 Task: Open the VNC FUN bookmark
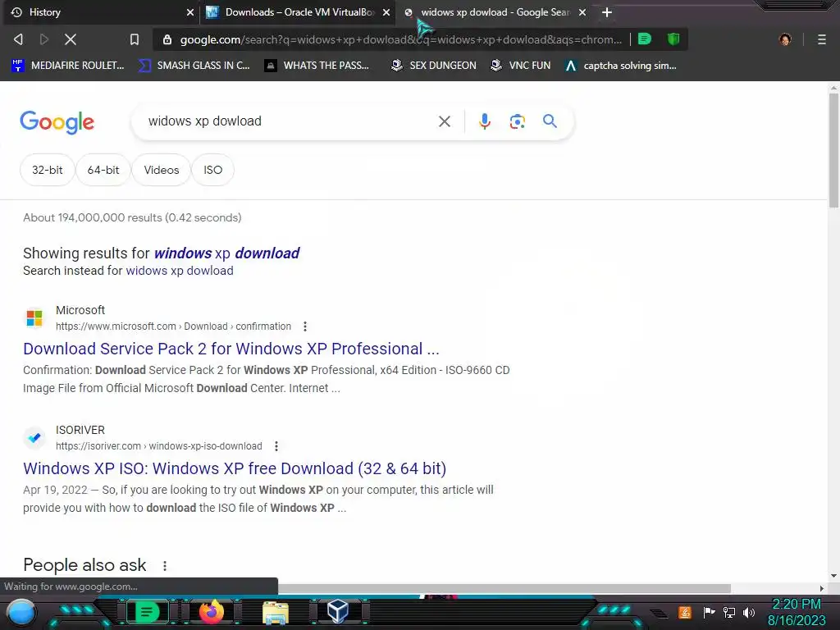pos(521,66)
